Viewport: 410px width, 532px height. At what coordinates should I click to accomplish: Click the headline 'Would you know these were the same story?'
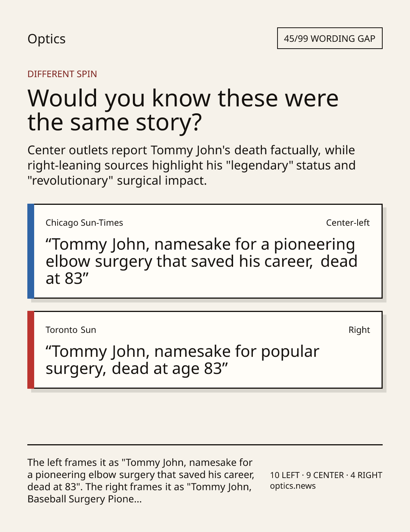point(183,110)
